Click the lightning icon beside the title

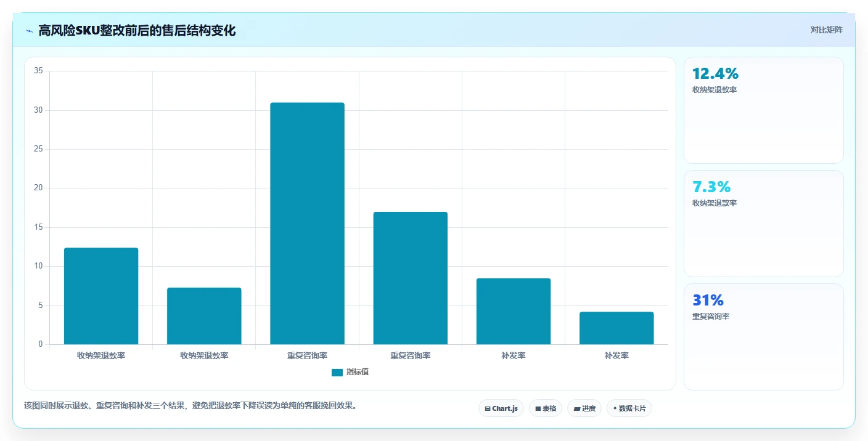point(29,31)
